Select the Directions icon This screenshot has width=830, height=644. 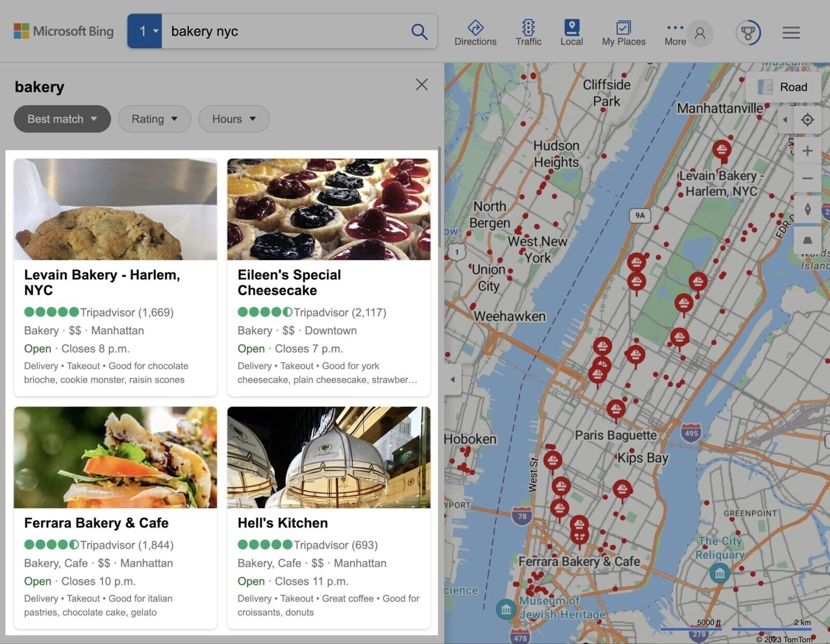475,32
